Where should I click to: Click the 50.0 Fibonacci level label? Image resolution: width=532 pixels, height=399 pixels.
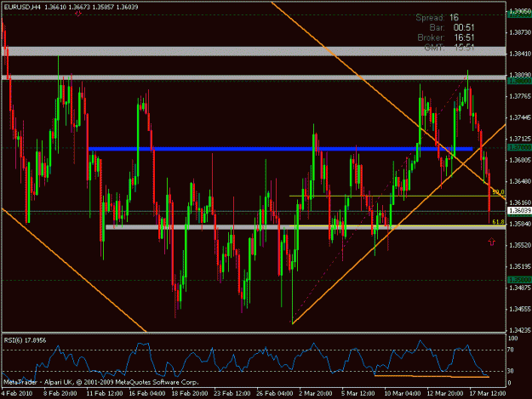click(498, 192)
